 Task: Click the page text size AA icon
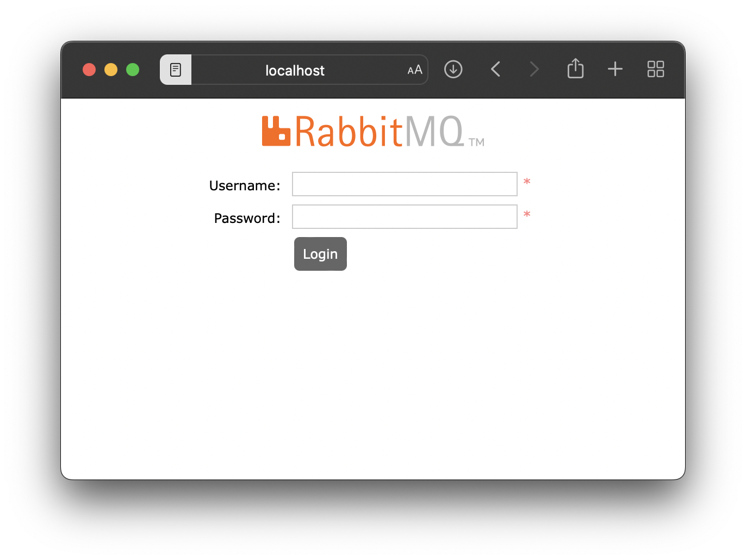click(x=414, y=70)
